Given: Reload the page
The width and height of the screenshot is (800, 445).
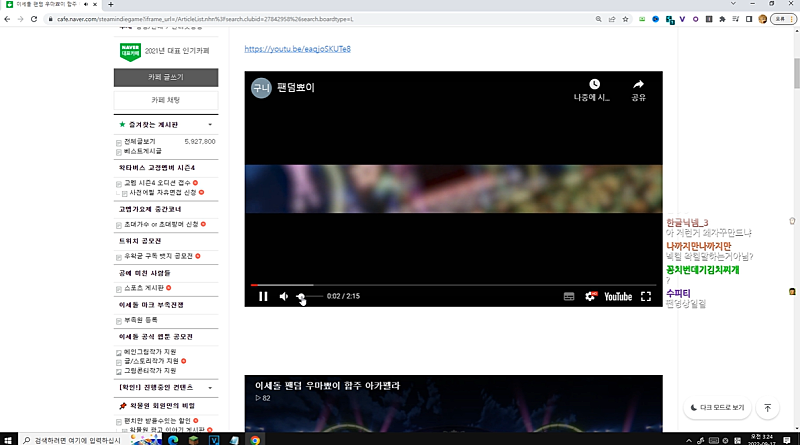Looking at the screenshot, I should tap(34, 19).
